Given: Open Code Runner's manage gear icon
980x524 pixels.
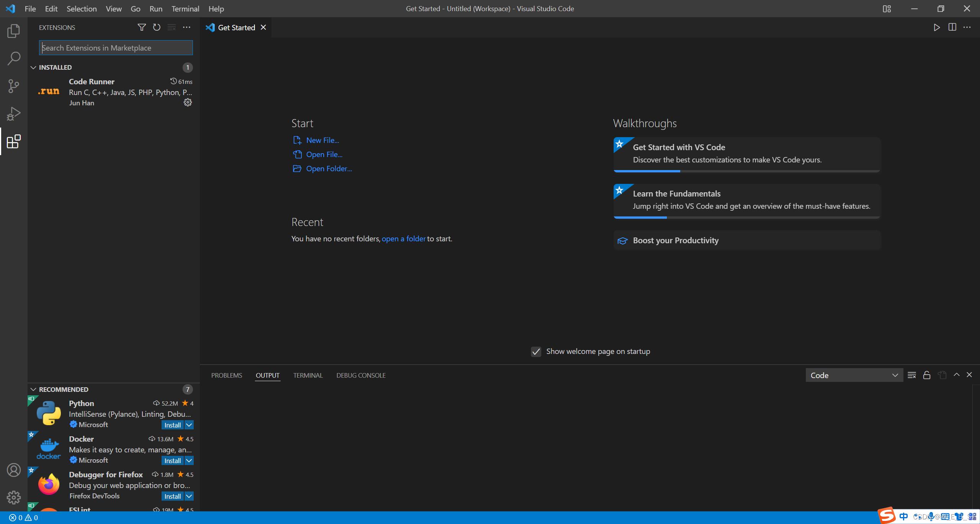Looking at the screenshot, I should (x=188, y=102).
